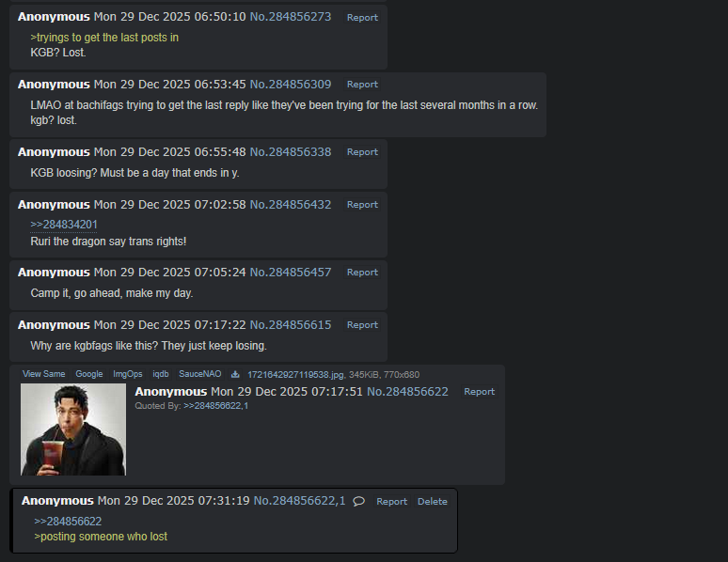Click the speech bubble icon on ghost post

358,501
